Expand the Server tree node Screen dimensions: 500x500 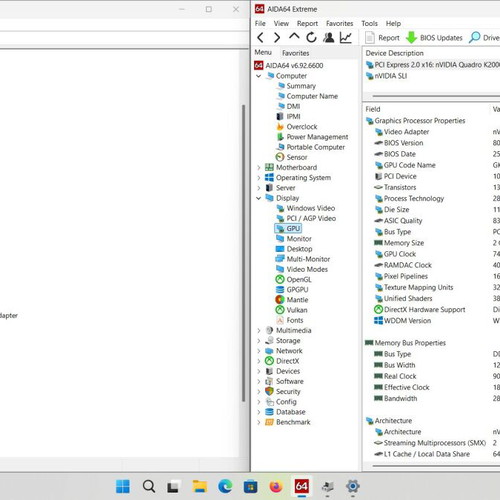click(x=259, y=188)
